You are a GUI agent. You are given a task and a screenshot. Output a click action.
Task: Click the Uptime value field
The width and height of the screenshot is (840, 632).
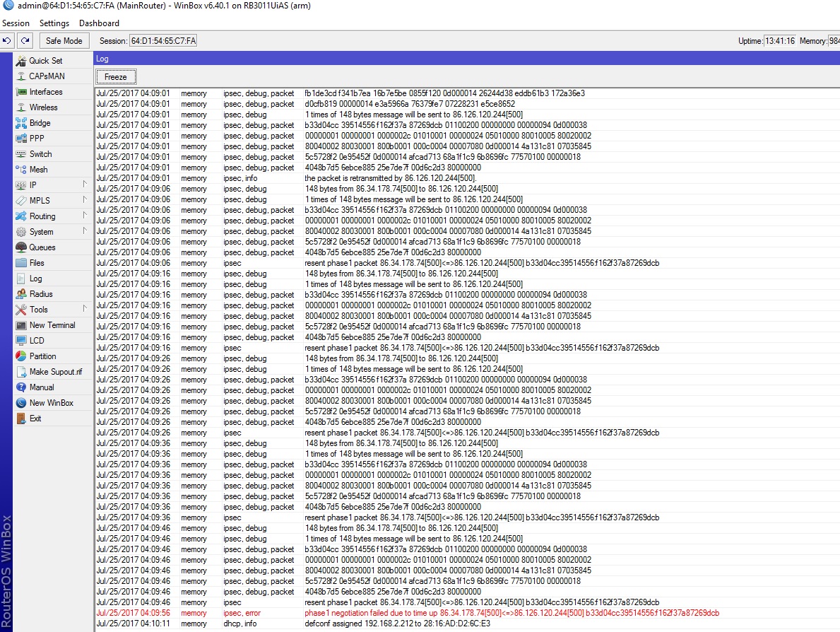pos(779,41)
